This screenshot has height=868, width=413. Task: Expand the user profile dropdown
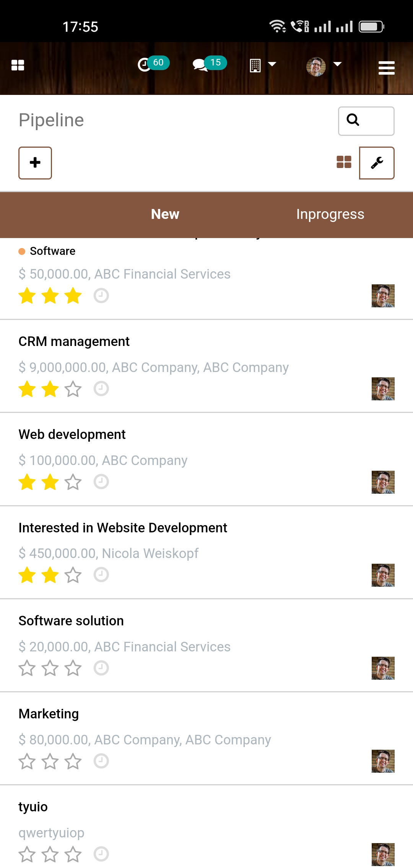click(324, 66)
